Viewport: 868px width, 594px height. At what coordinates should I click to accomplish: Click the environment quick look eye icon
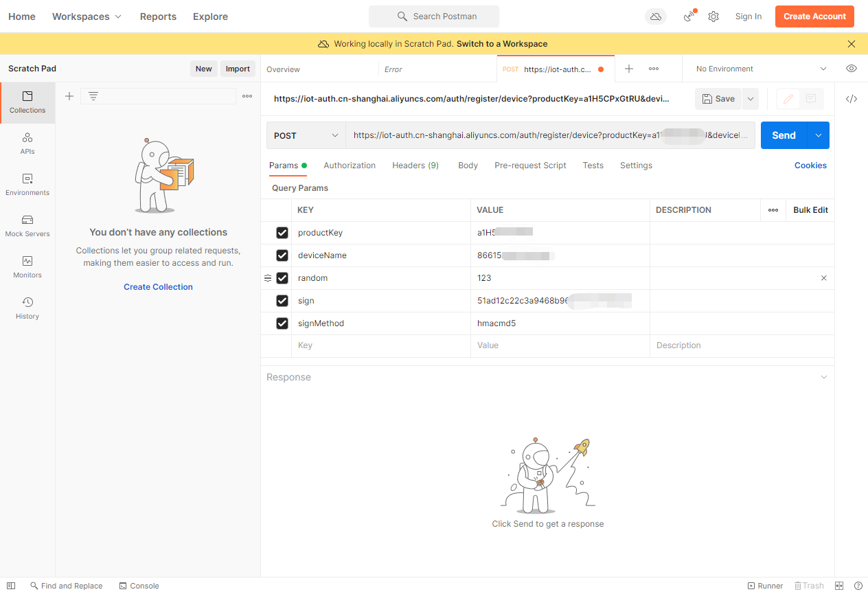852,69
